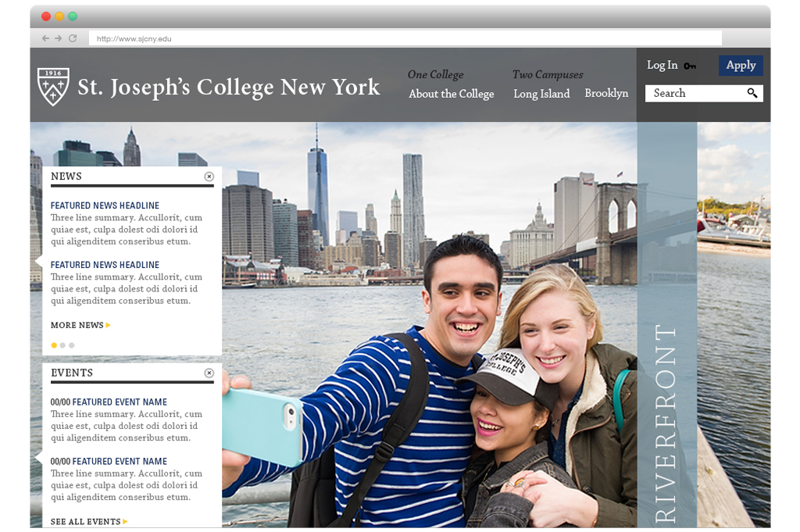This screenshot has height=532, width=800.
Task: Click the search magnifying glass icon
Action: (x=752, y=94)
